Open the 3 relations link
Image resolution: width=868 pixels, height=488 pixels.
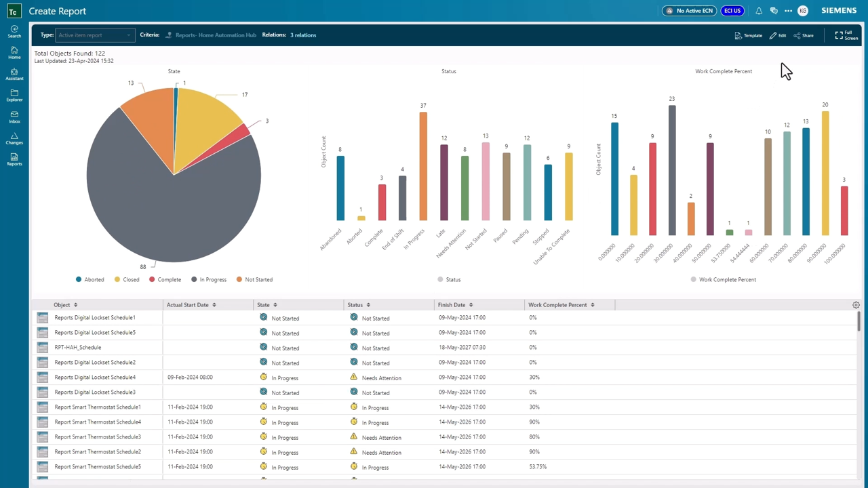[303, 35]
